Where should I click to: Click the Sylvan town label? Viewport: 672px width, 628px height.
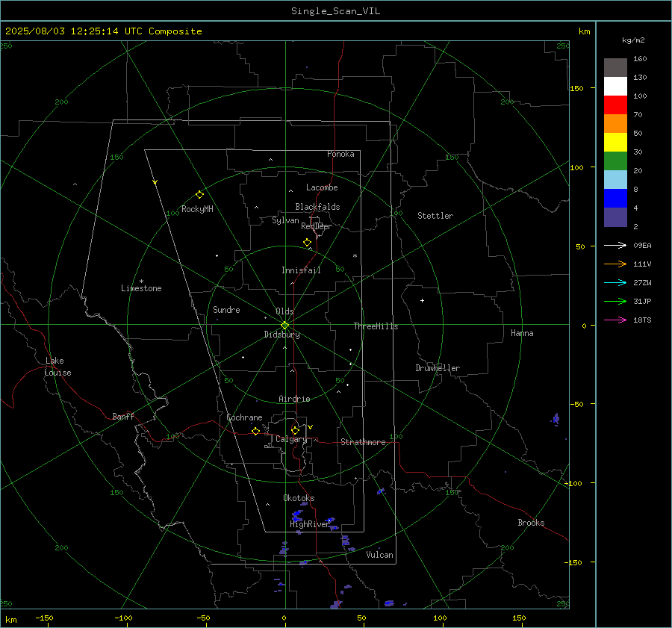pyautogui.click(x=285, y=220)
